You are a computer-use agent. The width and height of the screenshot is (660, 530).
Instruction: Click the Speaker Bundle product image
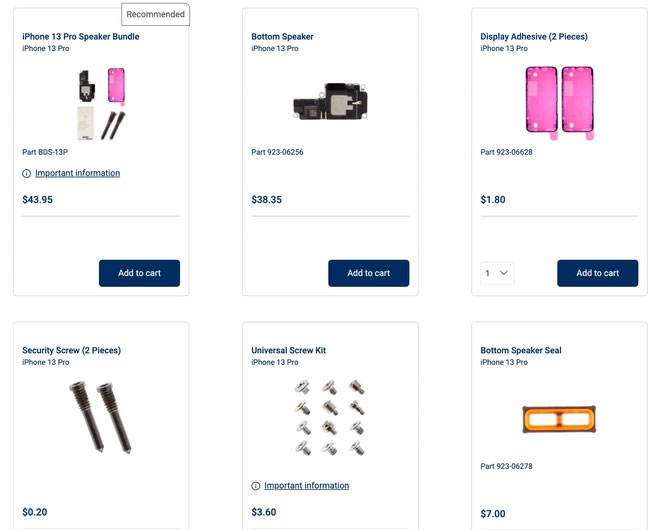pos(101,104)
